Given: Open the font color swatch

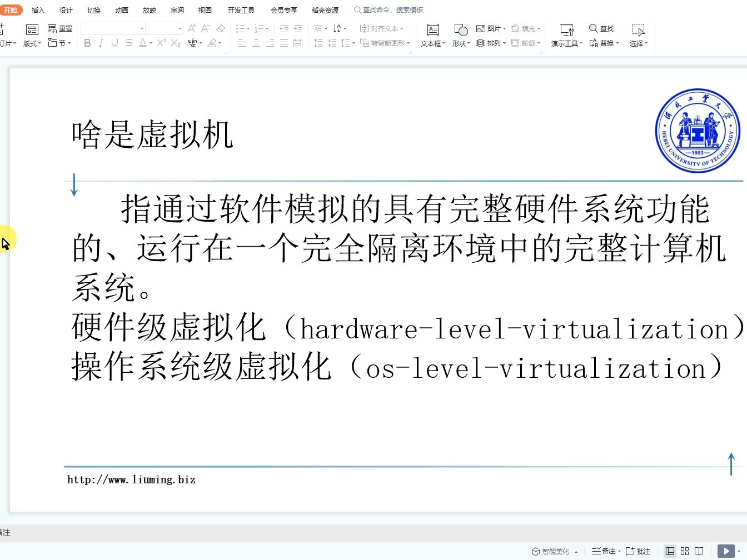Looking at the screenshot, I should coord(143,43).
